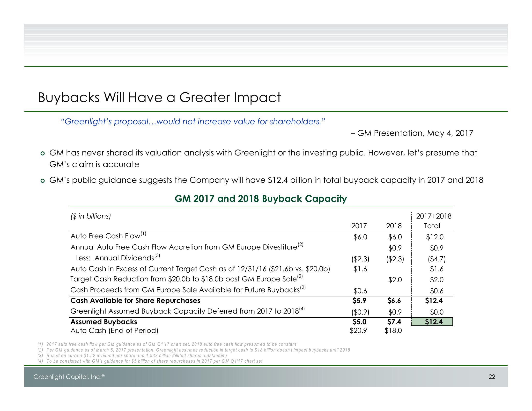The height and width of the screenshot is (411, 532).
Task: Click the '2018' column header
Action: (394, 226)
